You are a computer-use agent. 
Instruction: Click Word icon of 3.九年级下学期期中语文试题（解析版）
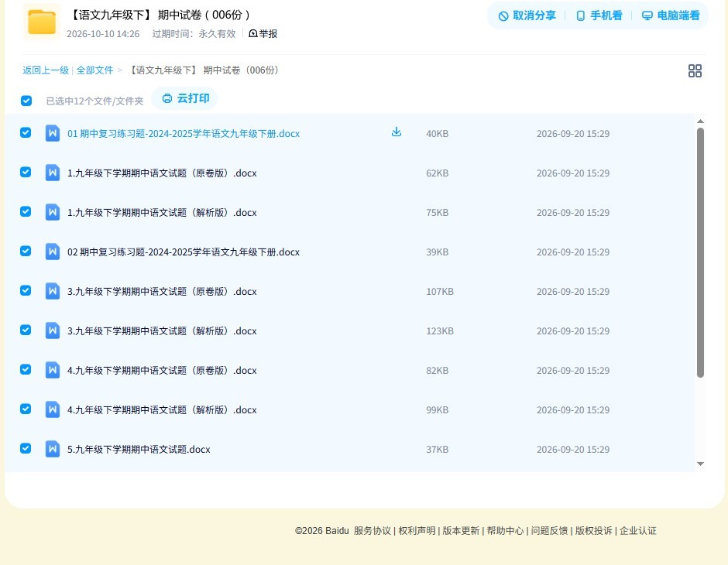pyautogui.click(x=53, y=330)
